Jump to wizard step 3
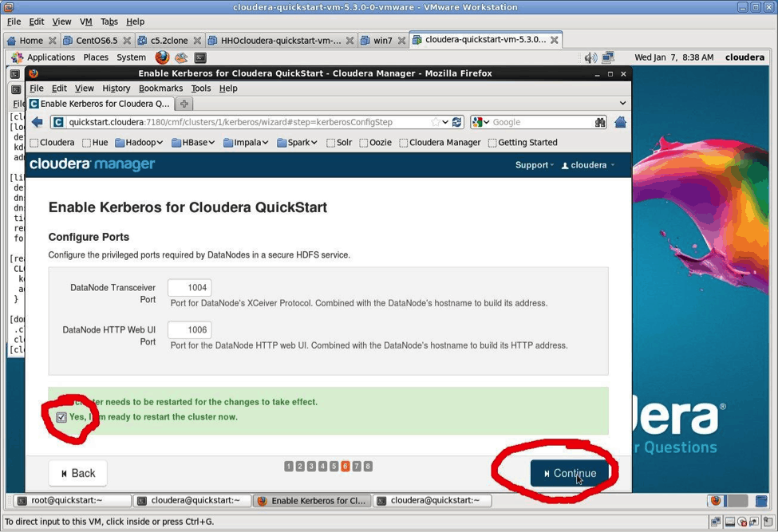The height and width of the screenshot is (532, 778). (311, 467)
